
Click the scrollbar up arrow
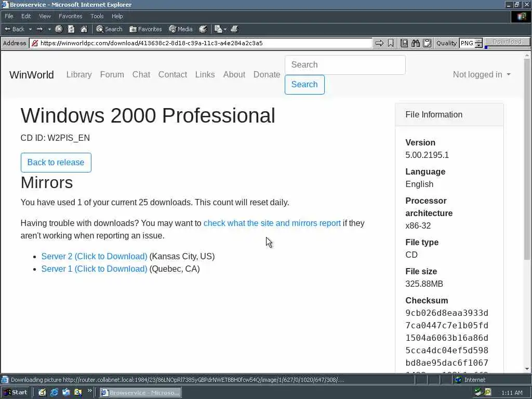coord(527,55)
